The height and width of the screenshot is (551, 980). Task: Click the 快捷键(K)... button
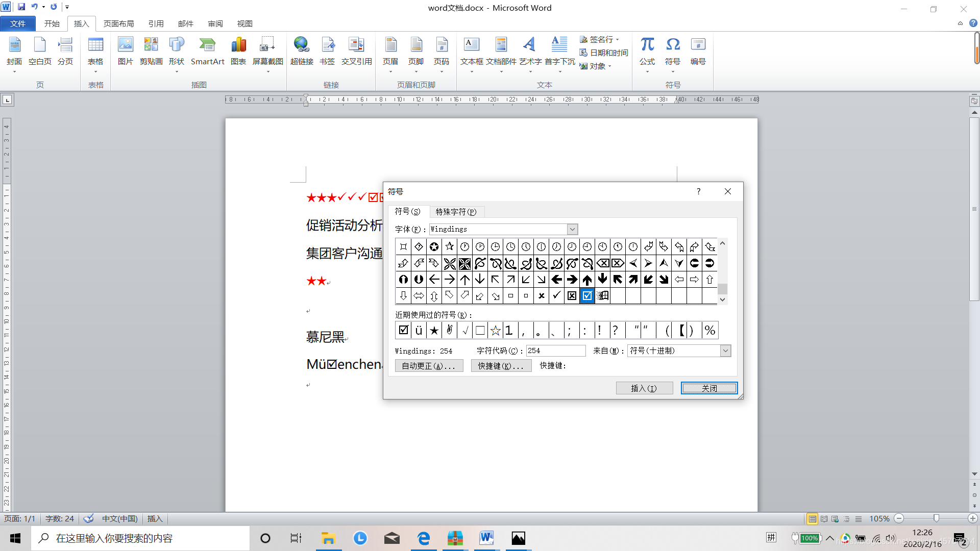point(501,366)
